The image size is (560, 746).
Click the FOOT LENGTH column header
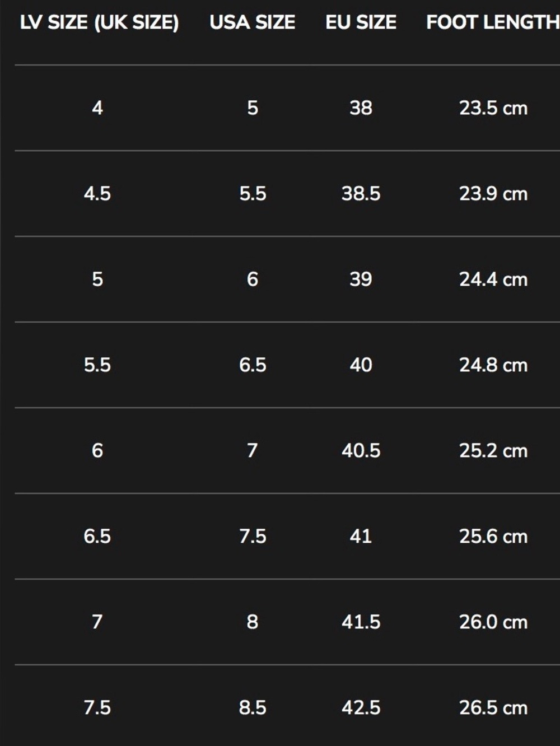493,22
